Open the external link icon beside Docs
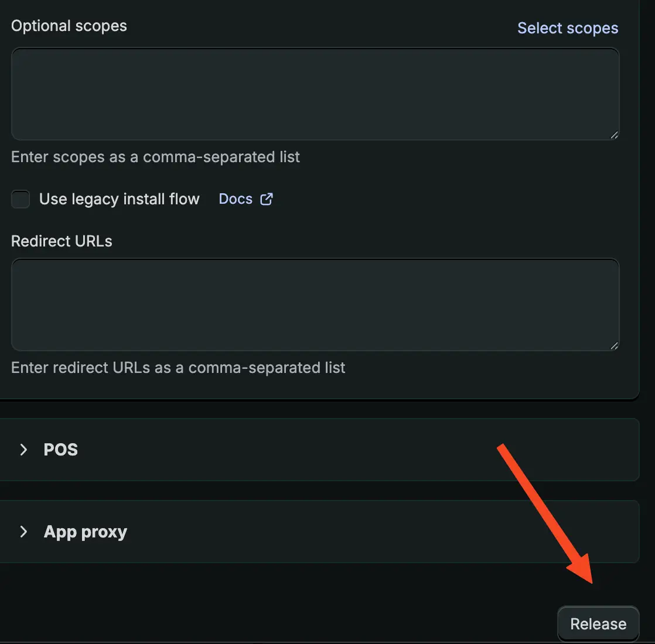Image resolution: width=655 pixels, height=644 pixels. click(x=267, y=199)
